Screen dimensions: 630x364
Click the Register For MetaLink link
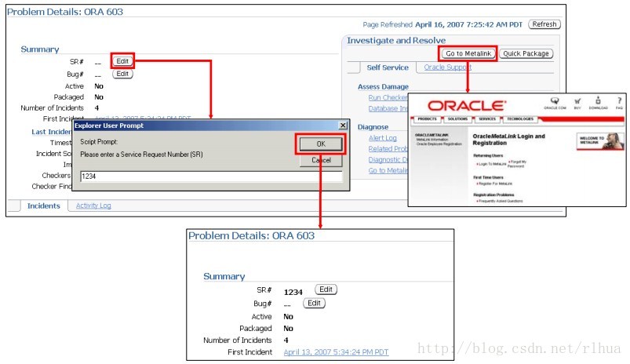[x=495, y=184]
